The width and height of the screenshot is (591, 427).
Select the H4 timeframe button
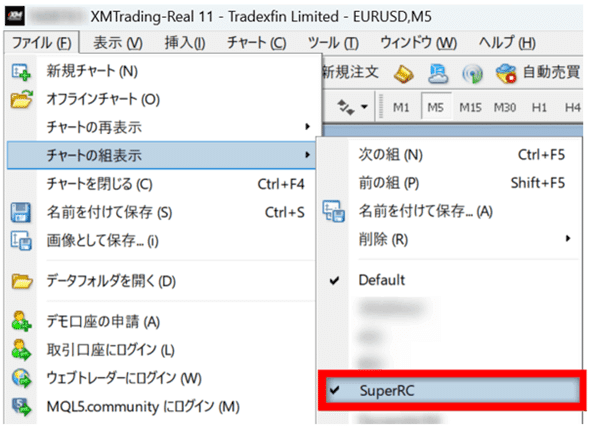[x=573, y=107]
